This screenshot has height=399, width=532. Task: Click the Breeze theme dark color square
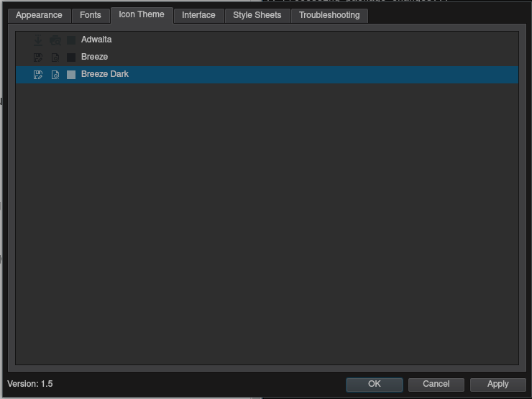pos(71,58)
